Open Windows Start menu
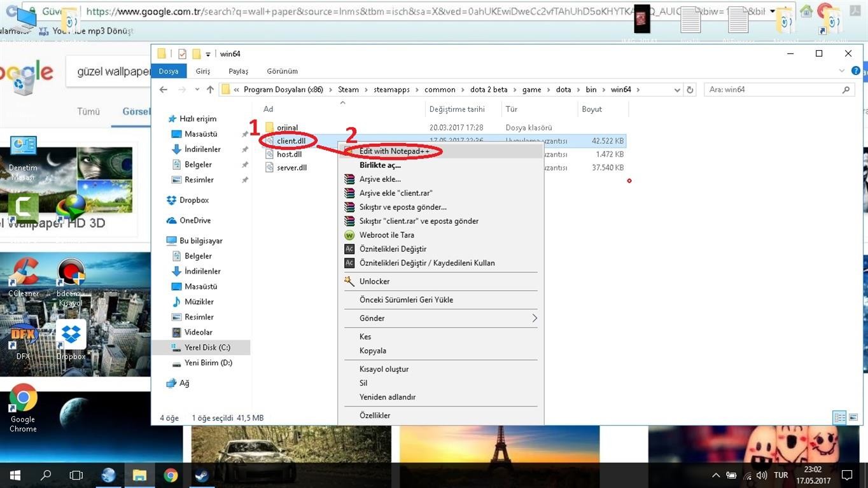Screen dimensions: 868x488 coord(15,475)
